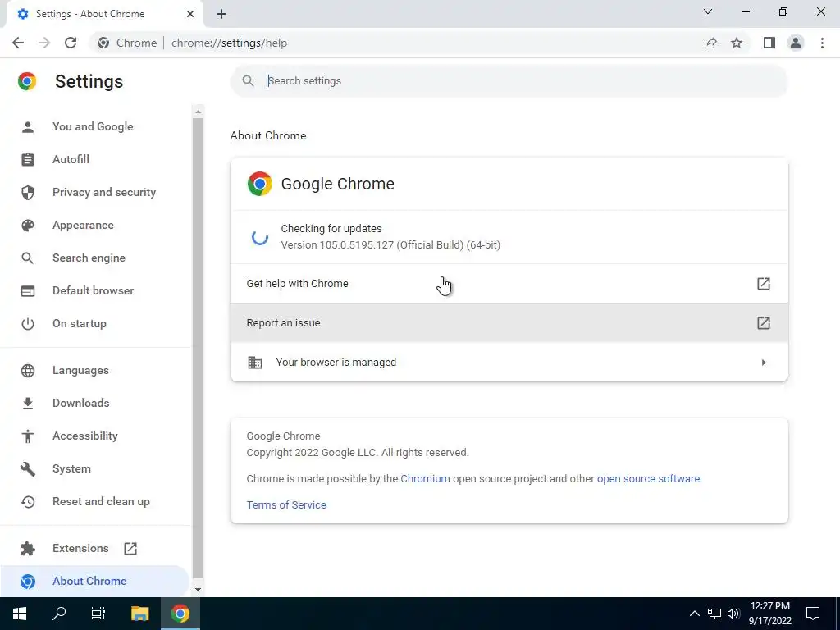This screenshot has width=840, height=630.
Task: Open Default browser settings
Action: (95, 291)
